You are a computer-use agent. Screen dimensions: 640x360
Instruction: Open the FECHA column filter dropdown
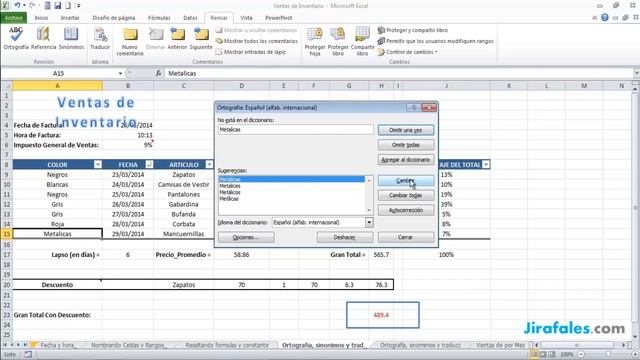149,164
